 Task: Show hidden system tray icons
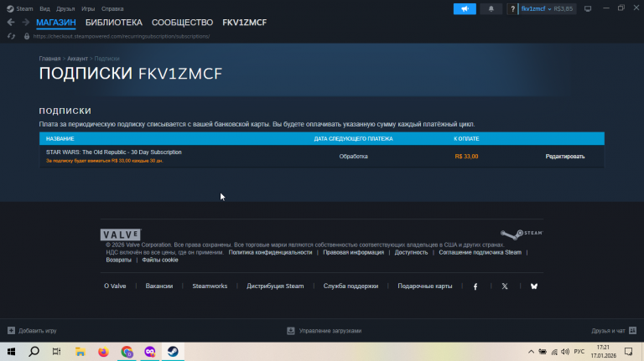pos(531,352)
